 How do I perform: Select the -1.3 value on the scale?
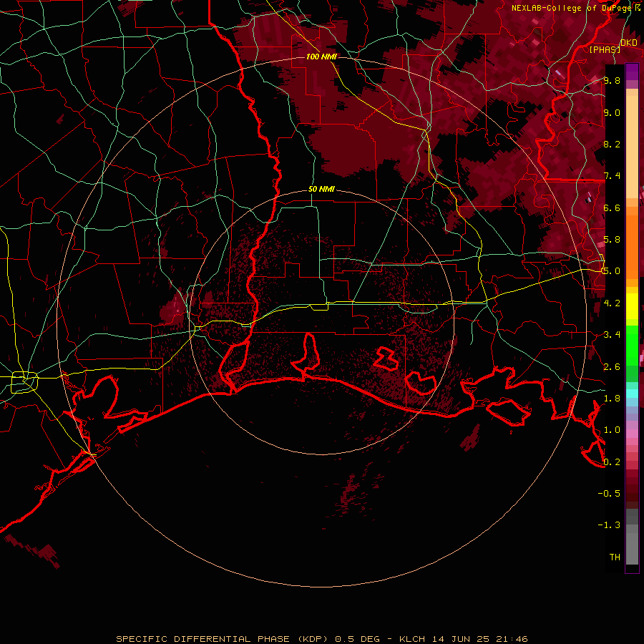click(609, 525)
